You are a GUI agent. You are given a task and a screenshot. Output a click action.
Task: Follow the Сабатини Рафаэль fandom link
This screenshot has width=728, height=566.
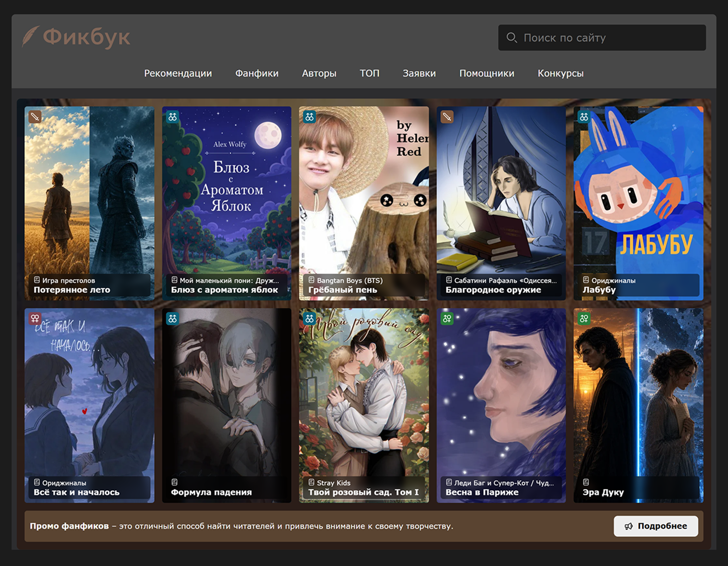pyautogui.click(x=505, y=281)
